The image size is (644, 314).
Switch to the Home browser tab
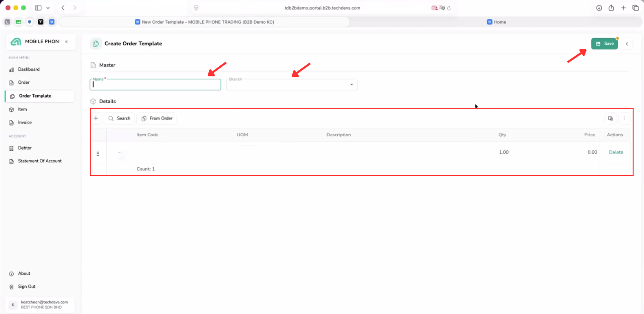pyautogui.click(x=496, y=22)
